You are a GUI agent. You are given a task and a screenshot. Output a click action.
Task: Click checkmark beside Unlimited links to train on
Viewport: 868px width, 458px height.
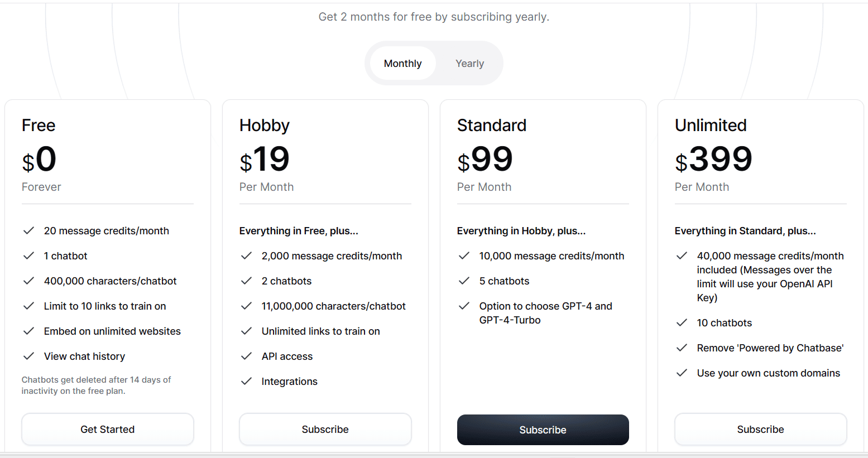246,331
